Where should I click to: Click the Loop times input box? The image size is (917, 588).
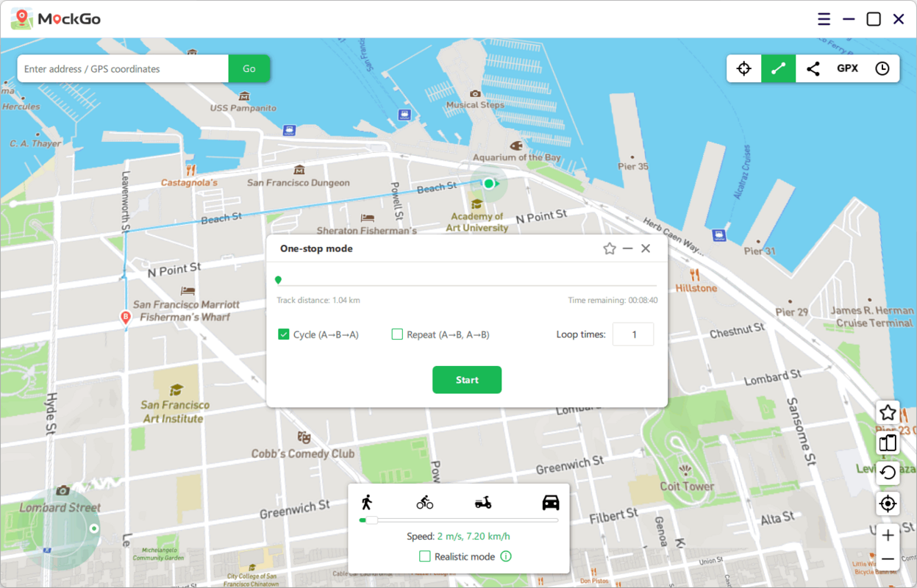633,334
